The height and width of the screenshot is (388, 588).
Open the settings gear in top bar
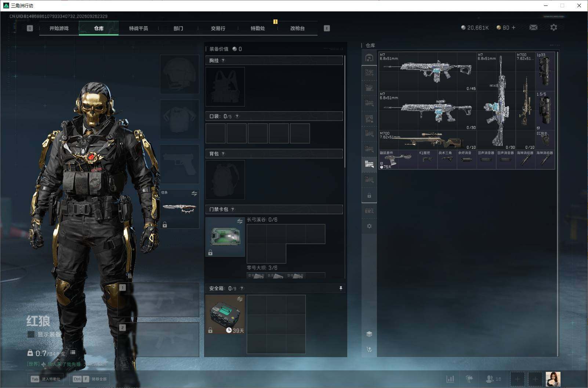pos(553,28)
